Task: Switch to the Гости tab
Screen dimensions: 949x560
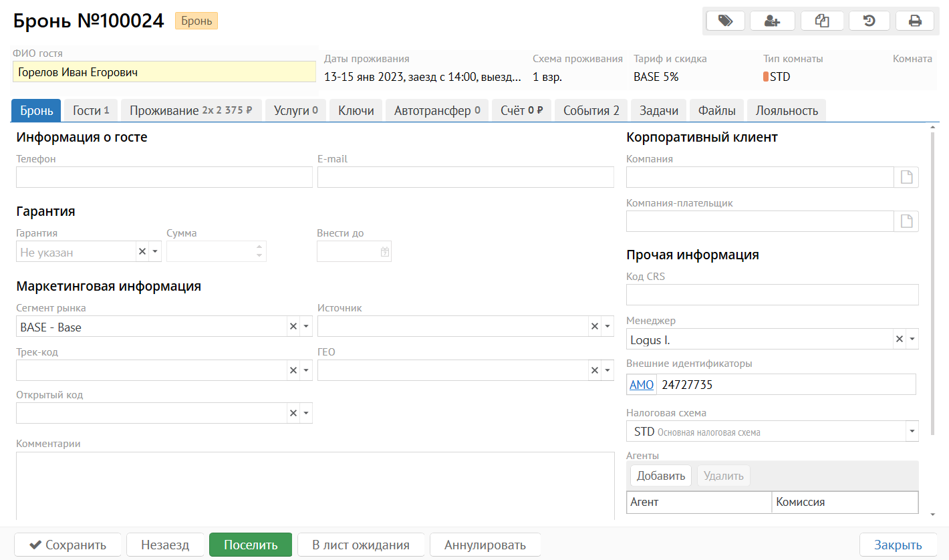Action: coord(90,111)
